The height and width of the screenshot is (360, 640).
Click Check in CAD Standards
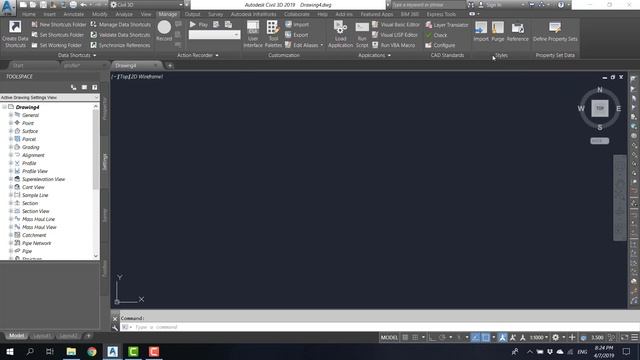436,35
